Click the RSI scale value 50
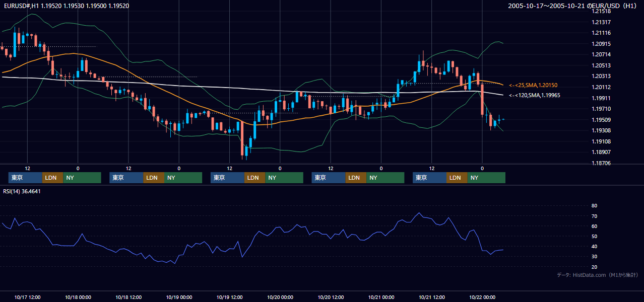This screenshot has height=302, width=644. [594, 236]
